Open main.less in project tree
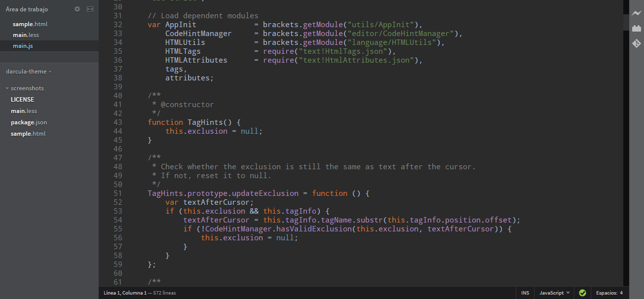Viewport: 644px width, 299px height. pyautogui.click(x=24, y=111)
